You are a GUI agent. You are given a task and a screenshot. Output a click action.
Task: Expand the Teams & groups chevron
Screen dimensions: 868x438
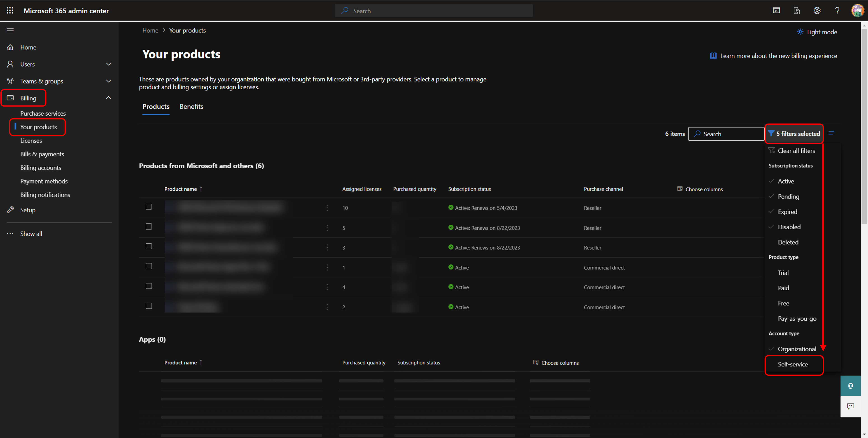(x=108, y=81)
